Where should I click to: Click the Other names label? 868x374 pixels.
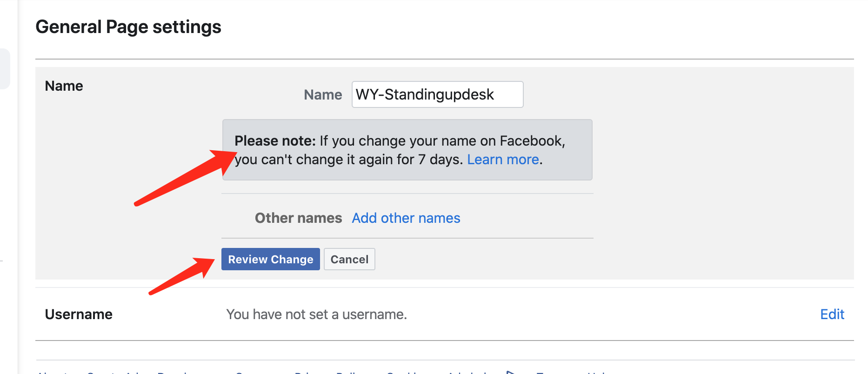(x=298, y=218)
